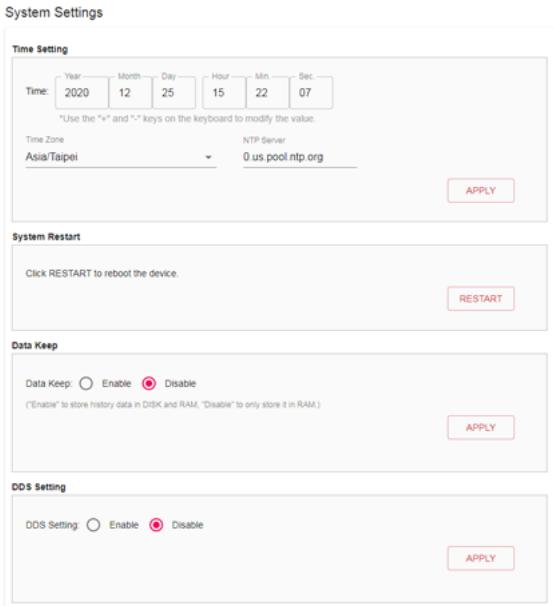Click the NTP Server input field
553x606 pixels.
pos(299,157)
